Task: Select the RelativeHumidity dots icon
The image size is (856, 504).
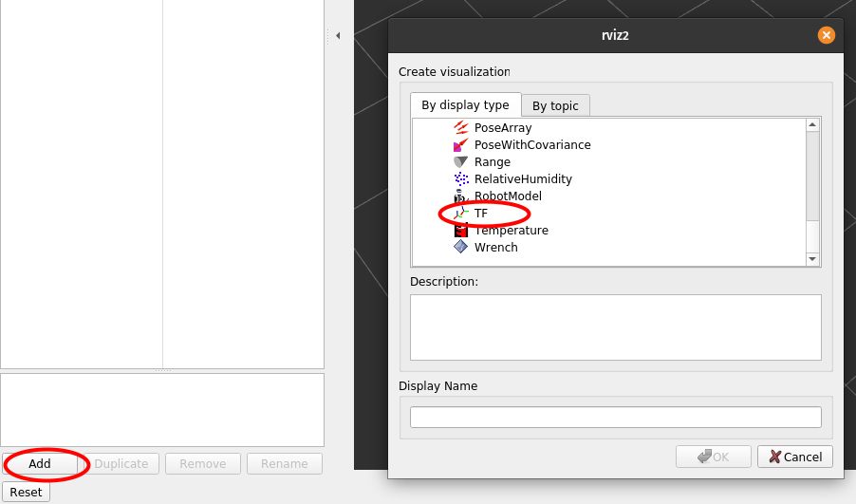Action: pyautogui.click(x=461, y=178)
